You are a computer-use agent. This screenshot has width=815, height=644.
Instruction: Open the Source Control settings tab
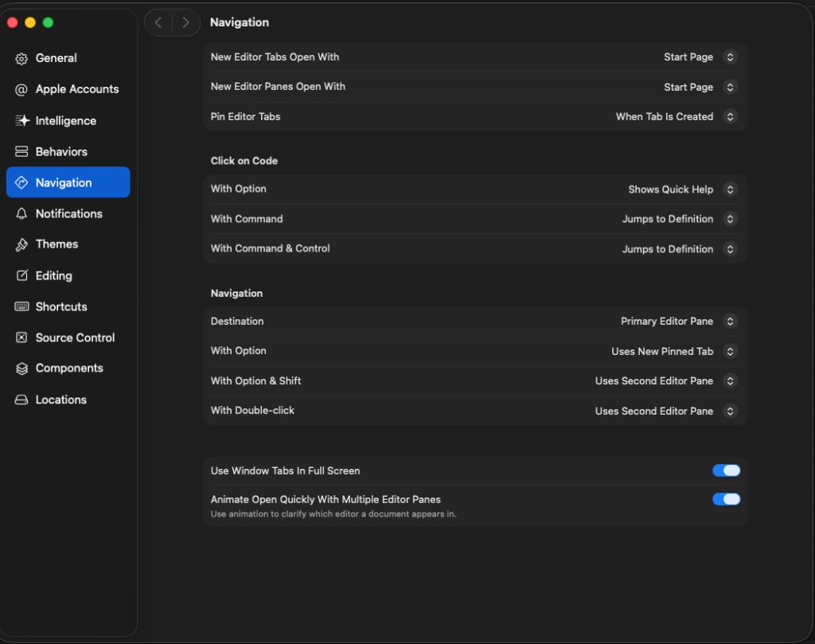coord(75,338)
